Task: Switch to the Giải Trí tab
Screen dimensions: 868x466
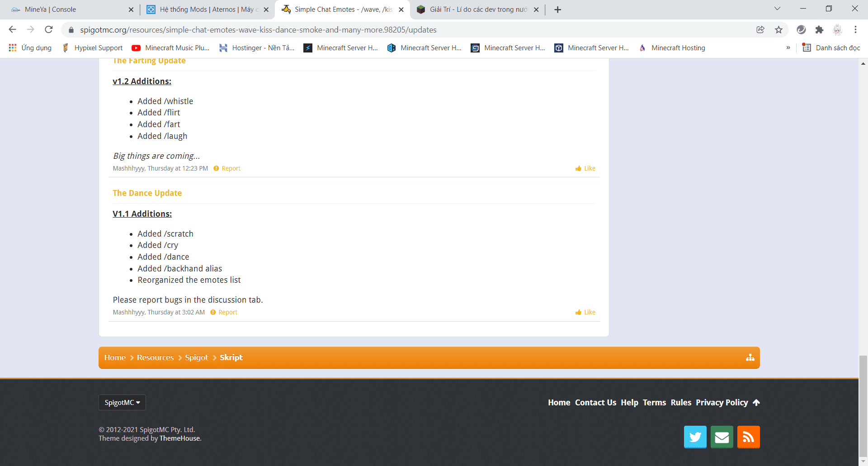Action: coord(477,10)
